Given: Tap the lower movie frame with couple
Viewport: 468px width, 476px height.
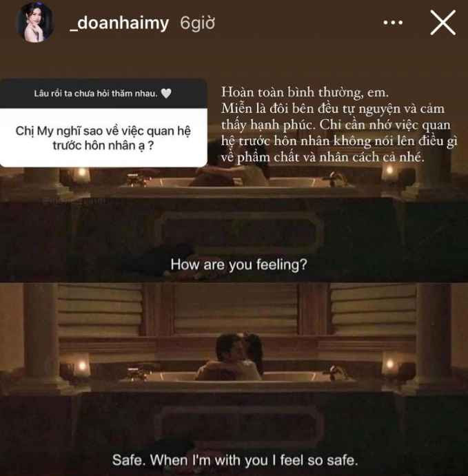Looking at the screenshot, I should [x=234, y=380].
